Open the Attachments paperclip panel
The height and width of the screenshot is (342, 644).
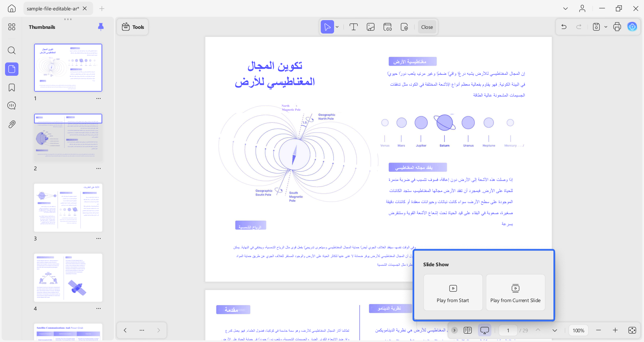pos(12,124)
